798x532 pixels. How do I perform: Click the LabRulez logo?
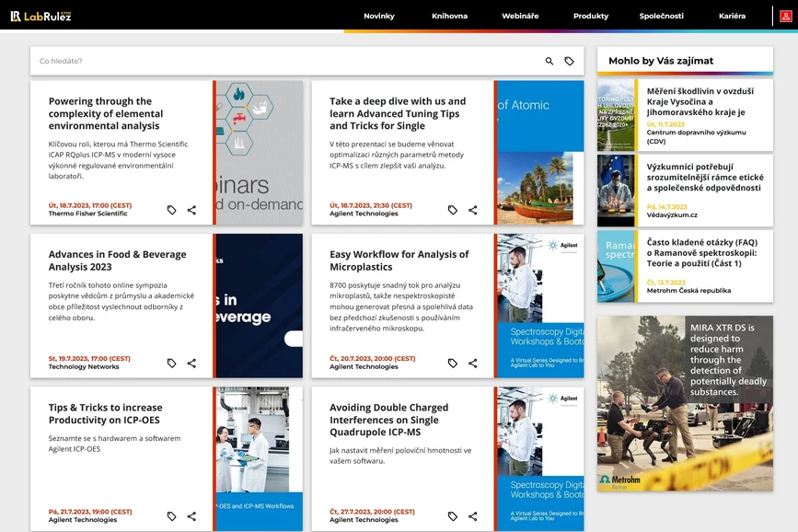tap(40, 17)
